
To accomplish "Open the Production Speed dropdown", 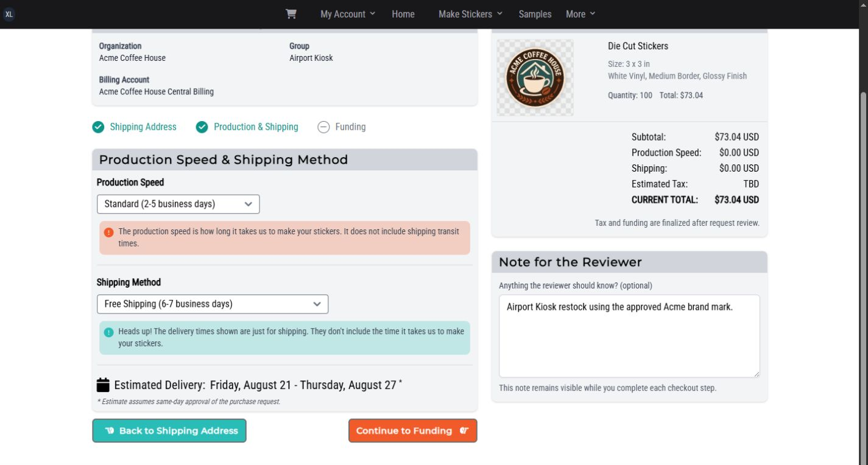I will 178,204.
